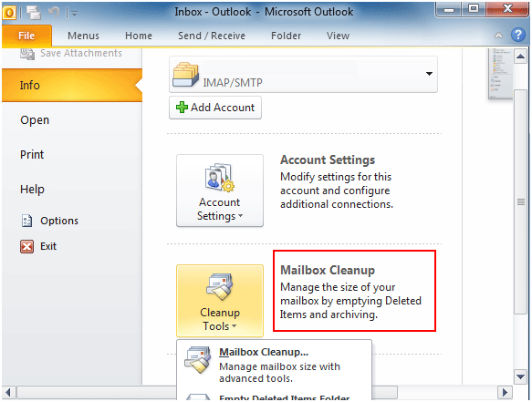Click the Options page icon
This screenshot has width=532, height=402.
(x=26, y=221)
